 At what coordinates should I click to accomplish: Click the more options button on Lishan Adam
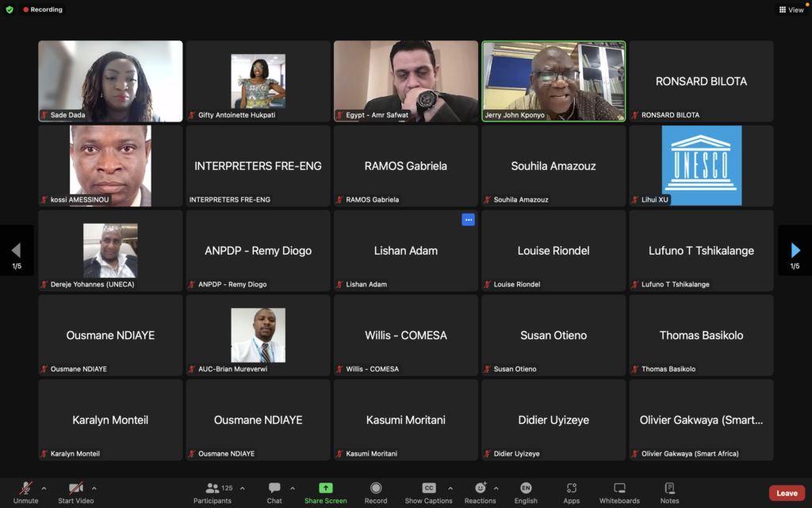[468, 220]
